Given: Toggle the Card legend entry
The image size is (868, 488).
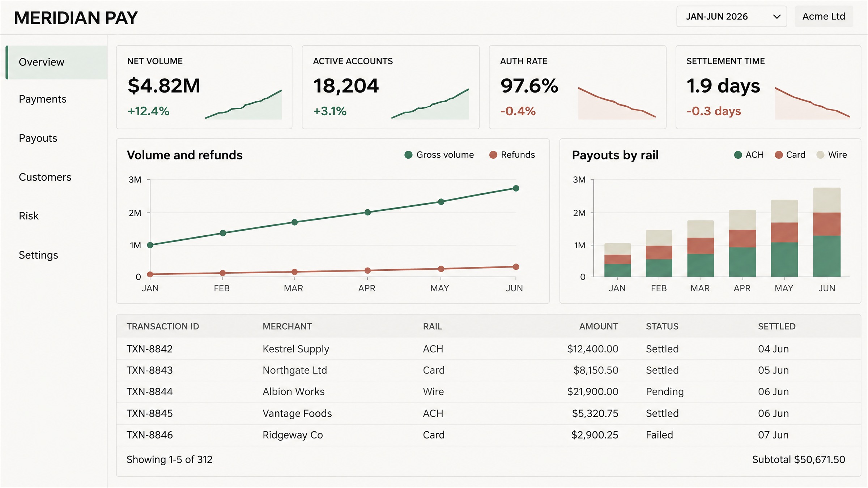Looking at the screenshot, I should point(790,155).
